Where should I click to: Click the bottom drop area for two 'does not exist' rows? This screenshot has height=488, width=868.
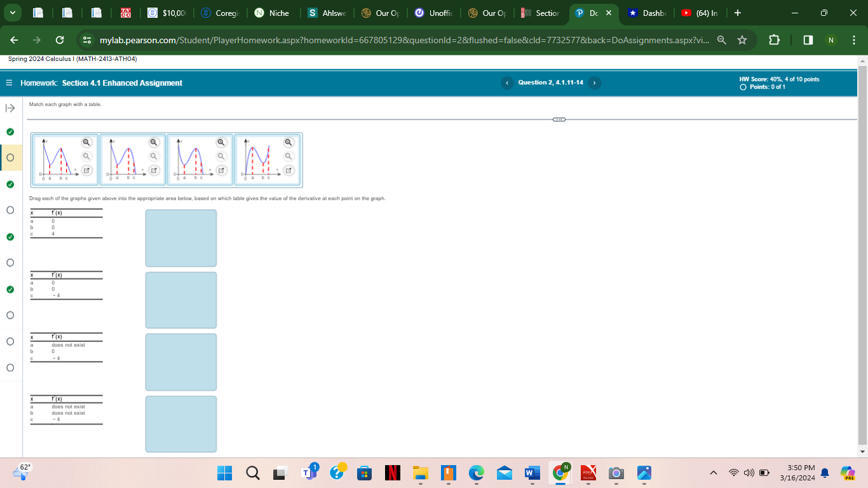coord(181,424)
